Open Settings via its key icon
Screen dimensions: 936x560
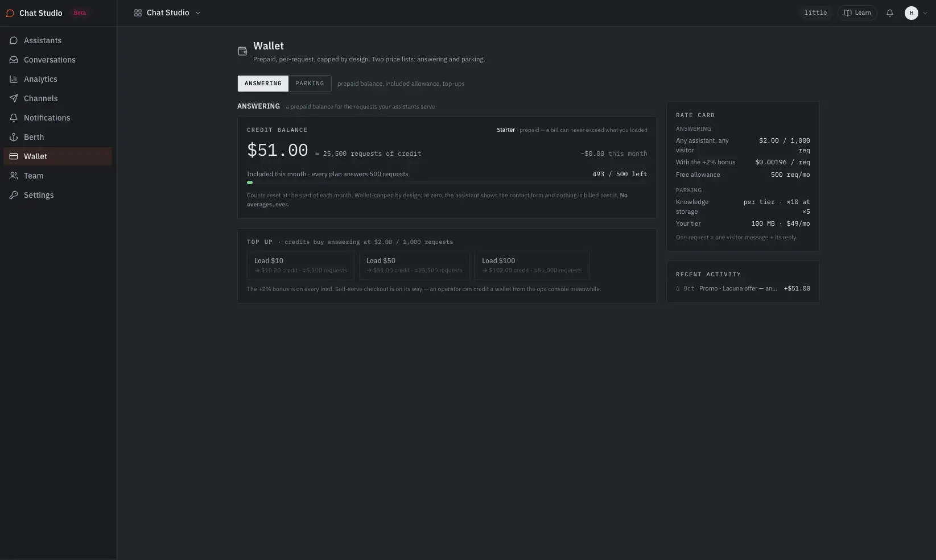(x=14, y=195)
